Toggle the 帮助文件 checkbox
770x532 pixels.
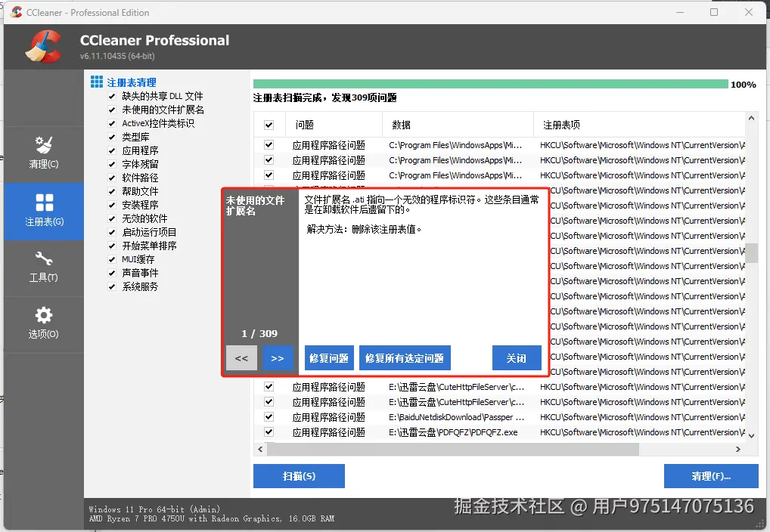(x=112, y=191)
